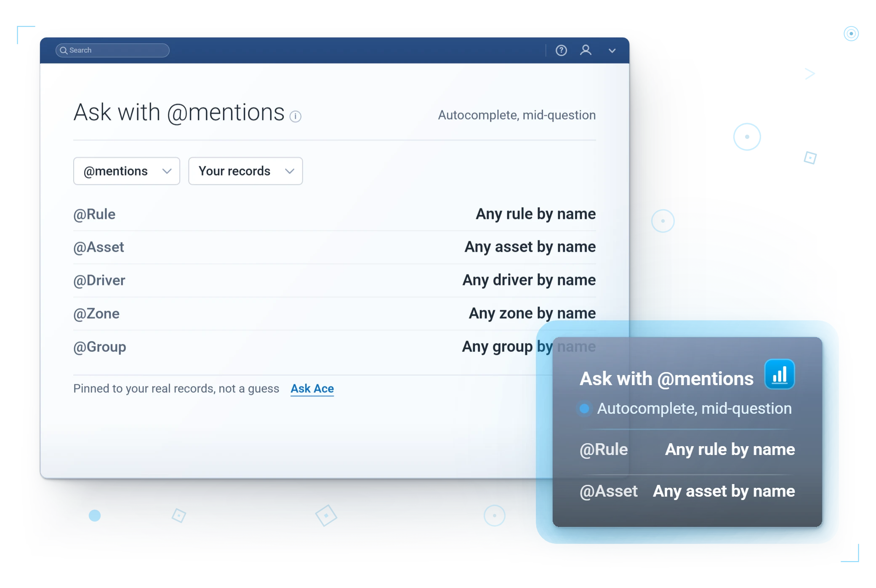Screen dimensions: 876x588
Task: Open the @mentions dropdown
Action: pyautogui.click(x=127, y=171)
